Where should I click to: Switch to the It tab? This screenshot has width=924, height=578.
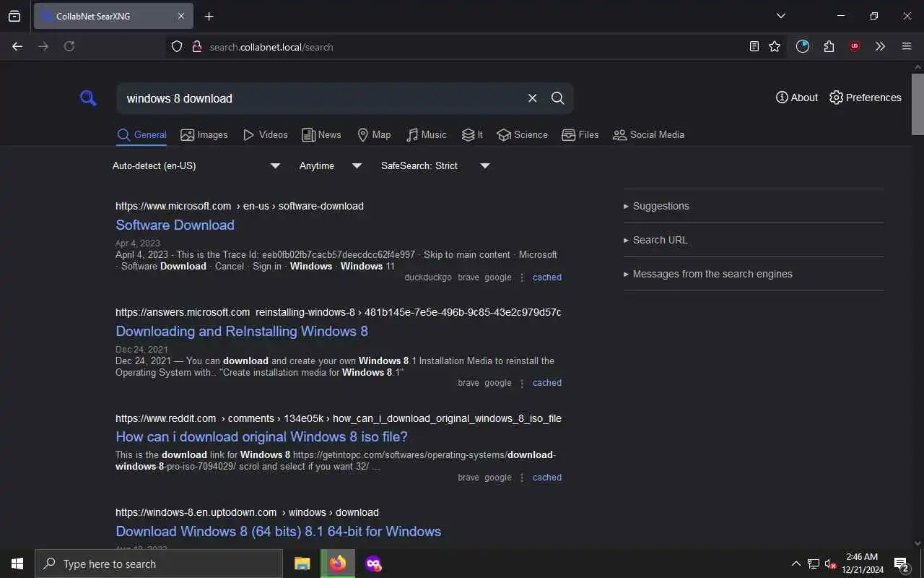point(472,135)
